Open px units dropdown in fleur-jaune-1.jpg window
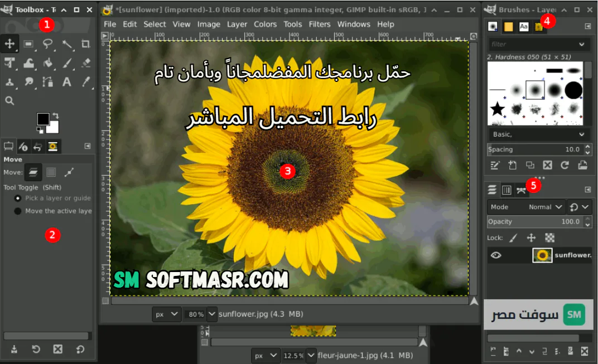The height and width of the screenshot is (364, 598). pos(266,355)
